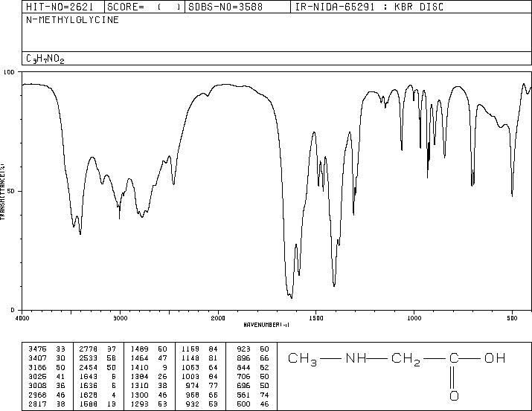This screenshot has height=411, width=532.
Task: Select the IR-NIDA-65291 : KBR DISC label
Action: coord(369,7)
